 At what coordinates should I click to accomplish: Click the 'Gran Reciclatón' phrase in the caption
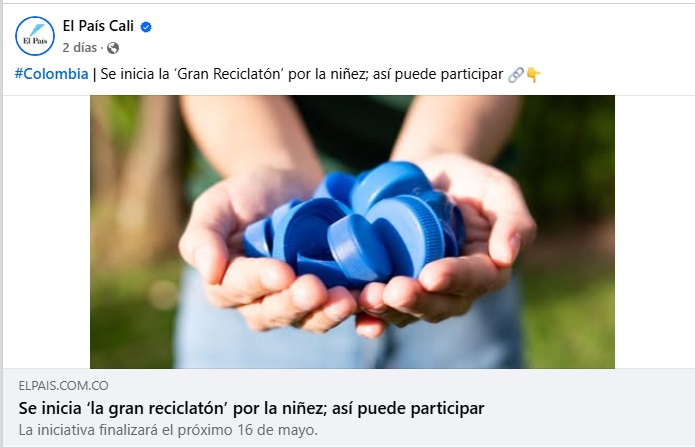[229, 74]
